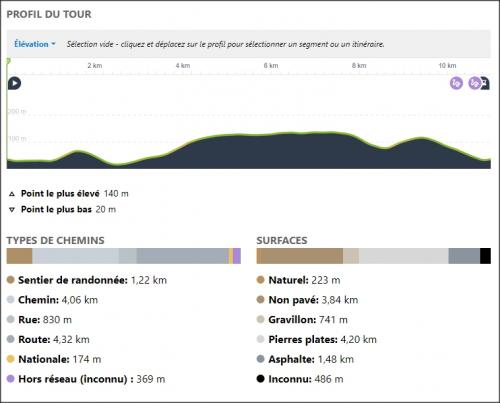
Task: Click the brown hiking trail bar segment
Action: point(19,256)
